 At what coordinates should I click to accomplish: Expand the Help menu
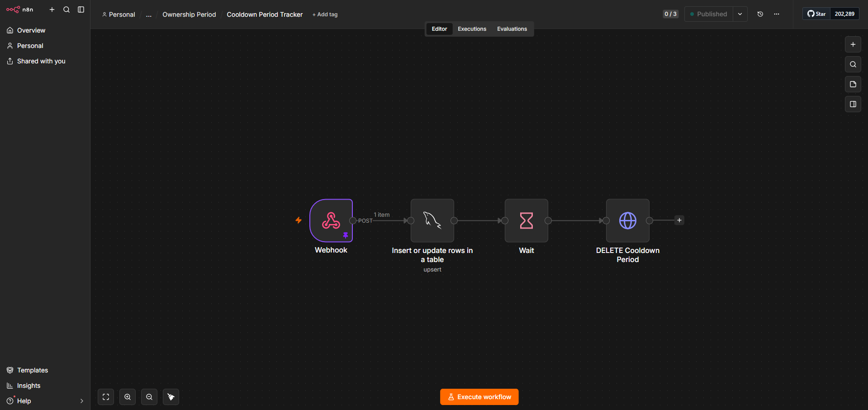pyautogui.click(x=45, y=401)
